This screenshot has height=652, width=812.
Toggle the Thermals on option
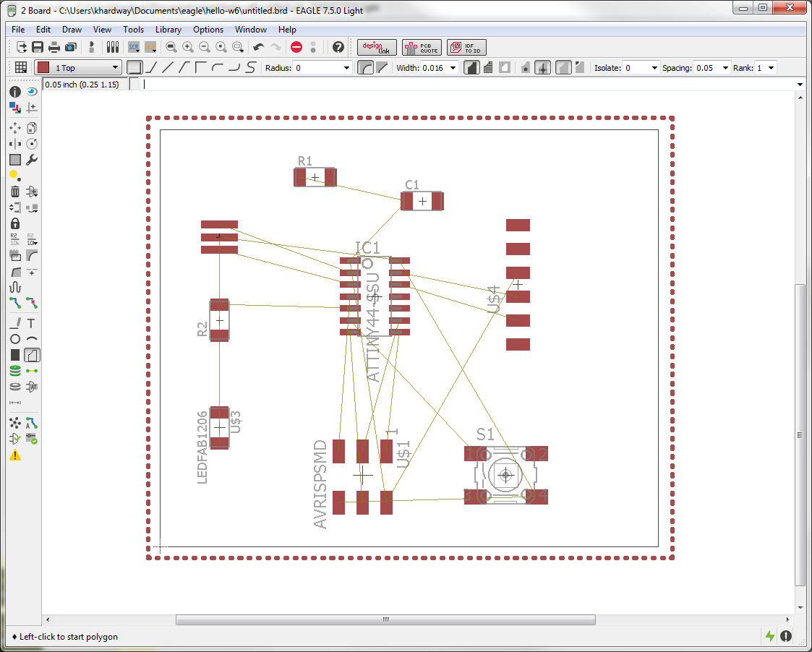(542, 68)
